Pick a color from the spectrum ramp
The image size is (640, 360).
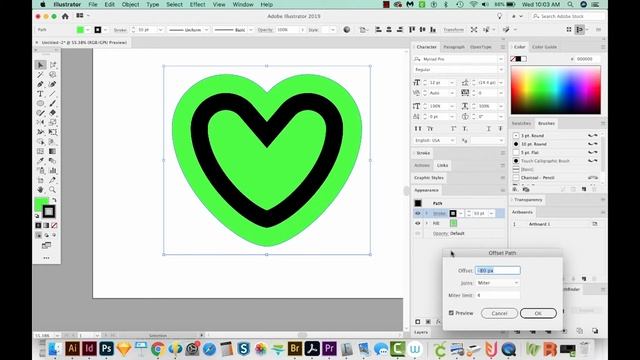(556, 90)
